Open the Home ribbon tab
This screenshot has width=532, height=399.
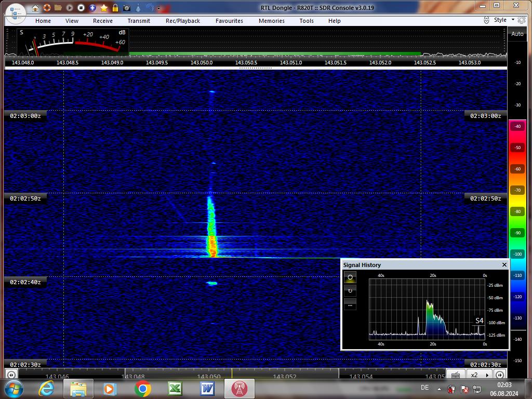[x=43, y=21]
